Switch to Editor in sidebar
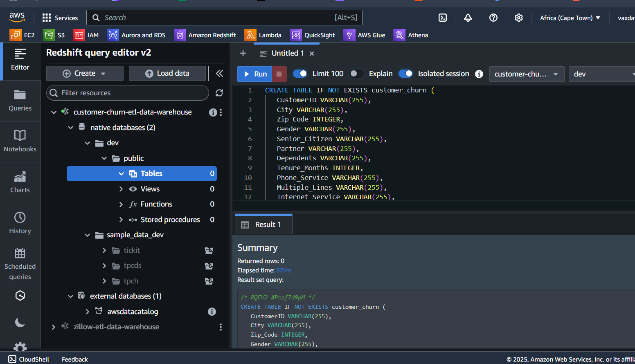This screenshot has height=364, width=635. coord(20,60)
